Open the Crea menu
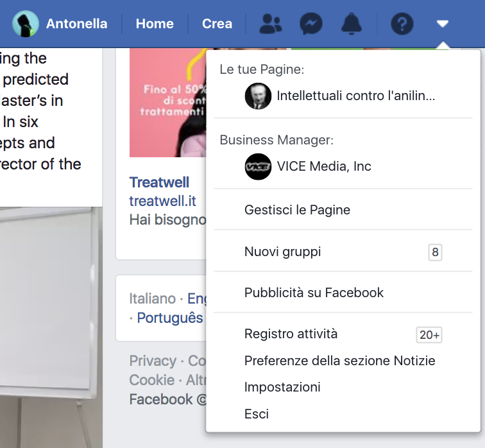Viewport: 485px width, 448px height. 217,24
